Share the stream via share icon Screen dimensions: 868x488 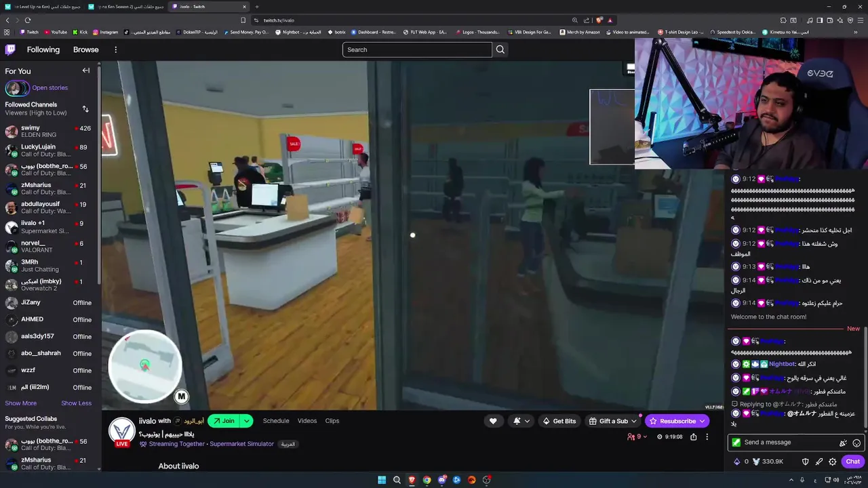[x=693, y=437]
